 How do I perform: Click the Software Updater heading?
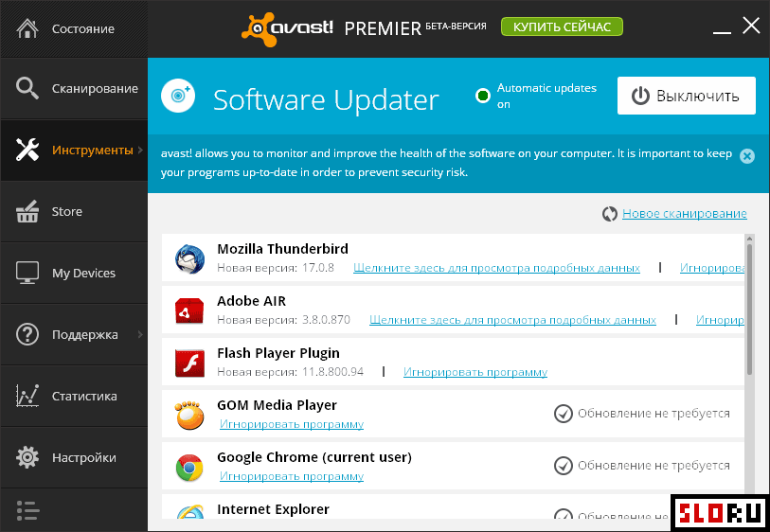pos(326,100)
